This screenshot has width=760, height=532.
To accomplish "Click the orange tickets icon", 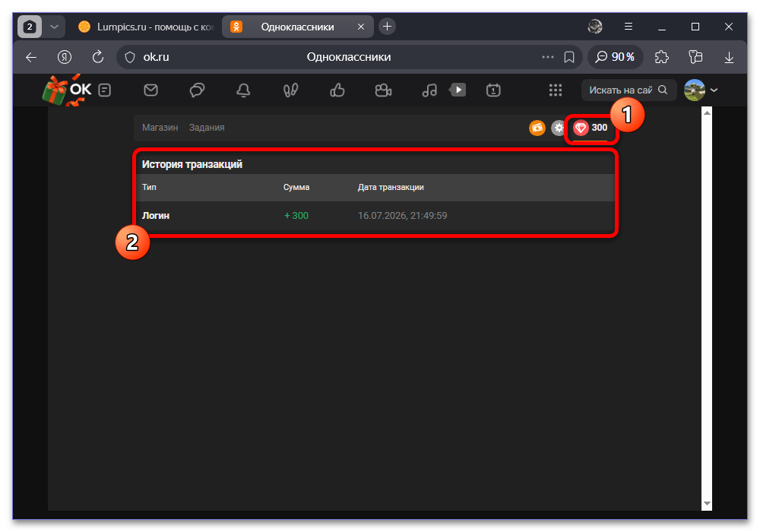I will click(537, 128).
